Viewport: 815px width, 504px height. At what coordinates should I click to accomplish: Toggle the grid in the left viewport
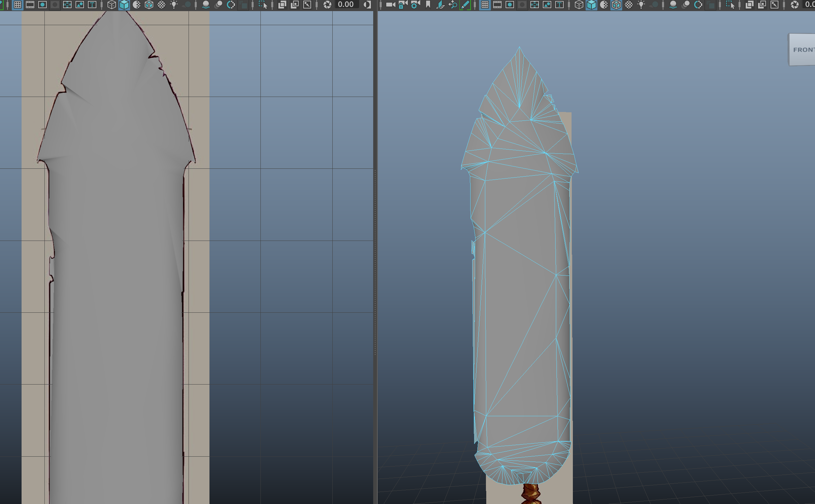[18, 5]
